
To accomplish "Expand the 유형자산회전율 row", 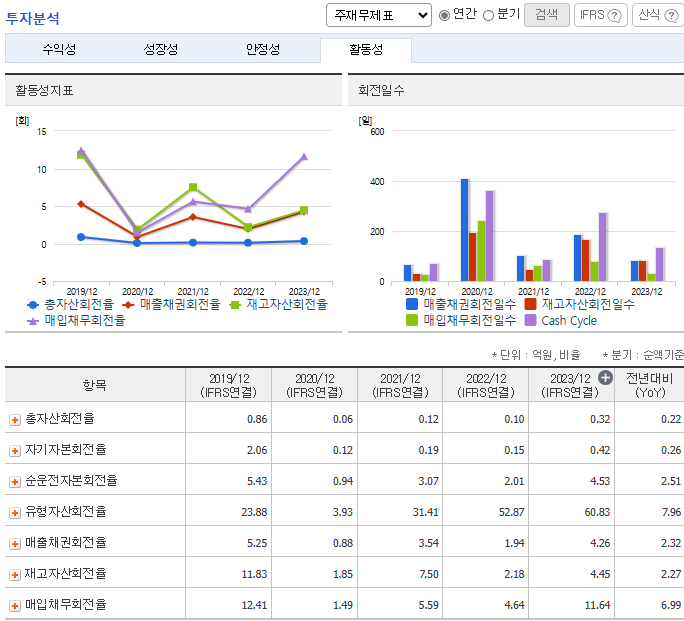I will (15, 512).
